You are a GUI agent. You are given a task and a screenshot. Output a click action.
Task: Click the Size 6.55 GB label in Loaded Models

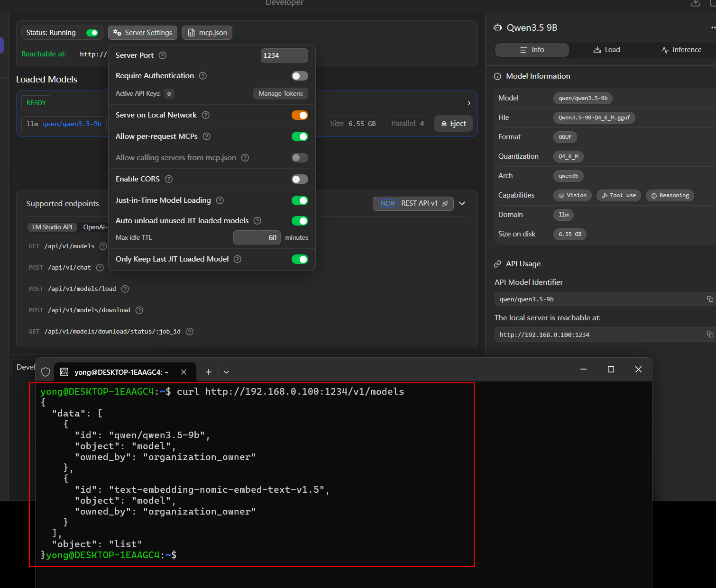pyautogui.click(x=353, y=124)
